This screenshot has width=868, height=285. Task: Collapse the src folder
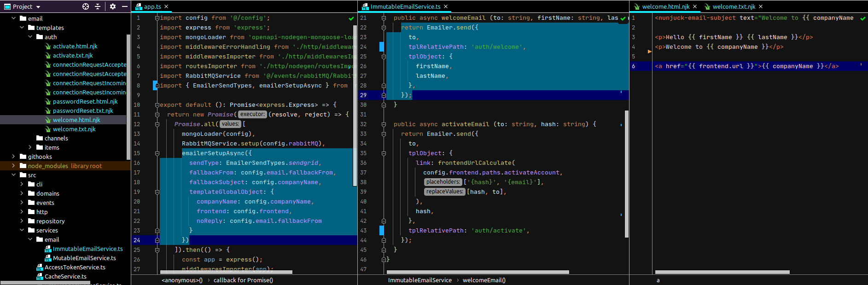13,175
